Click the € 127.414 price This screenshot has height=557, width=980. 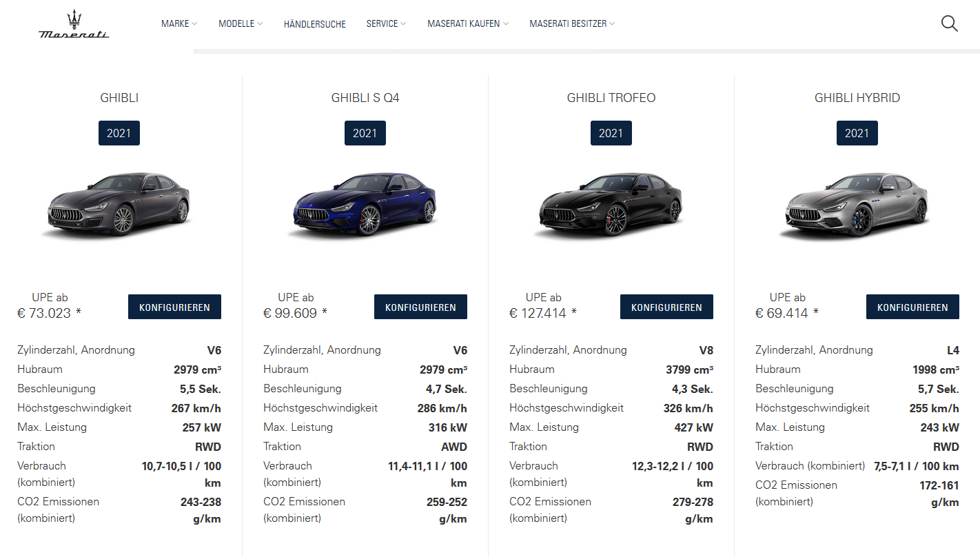point(543,313)
